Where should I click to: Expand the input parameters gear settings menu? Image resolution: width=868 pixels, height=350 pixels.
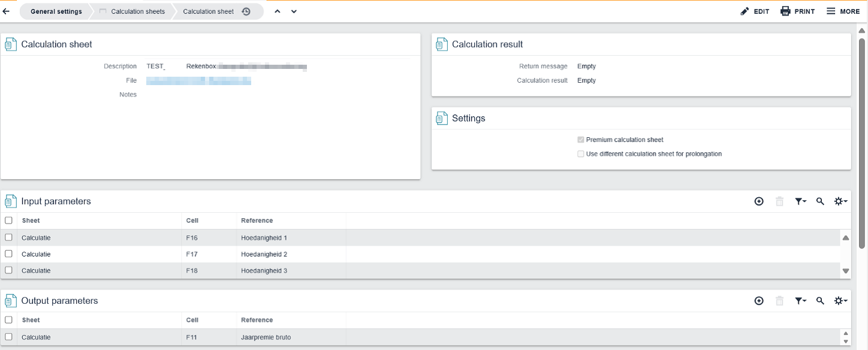pyautogui.click(x=840, y=202)
